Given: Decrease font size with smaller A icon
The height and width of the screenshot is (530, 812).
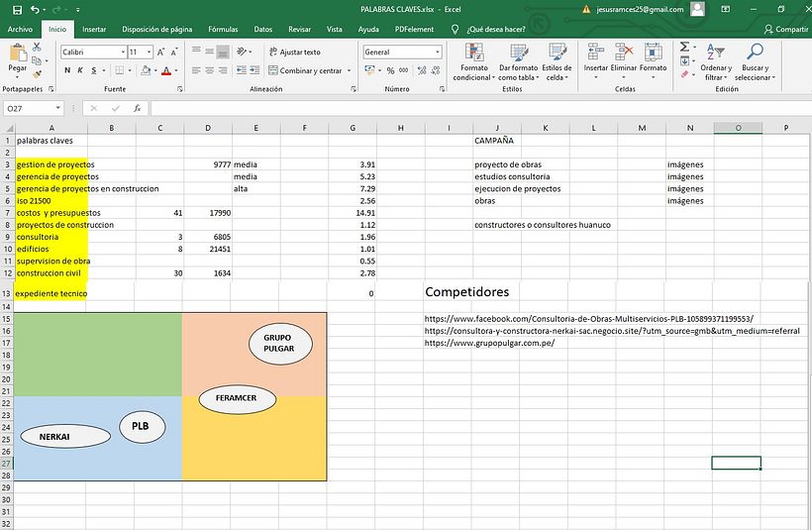Looking at the screenshot, I should 174,52.
